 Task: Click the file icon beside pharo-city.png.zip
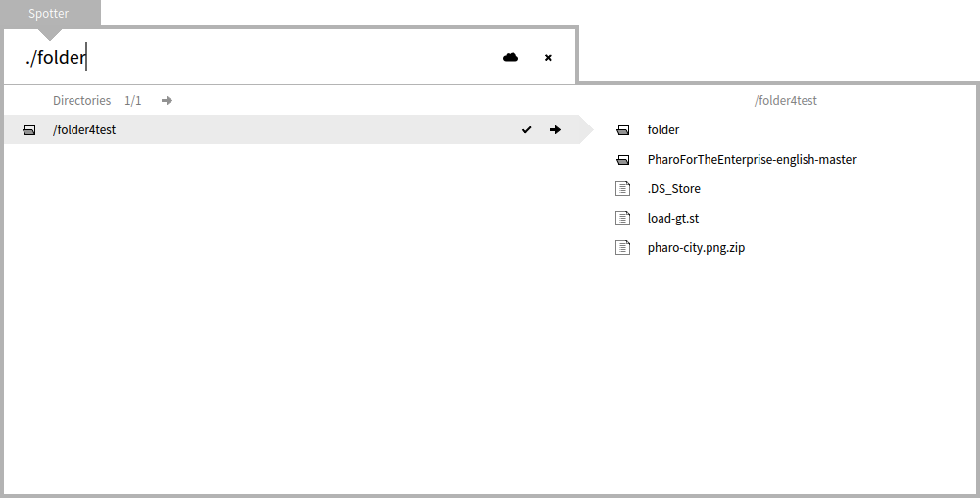(623, 247)
